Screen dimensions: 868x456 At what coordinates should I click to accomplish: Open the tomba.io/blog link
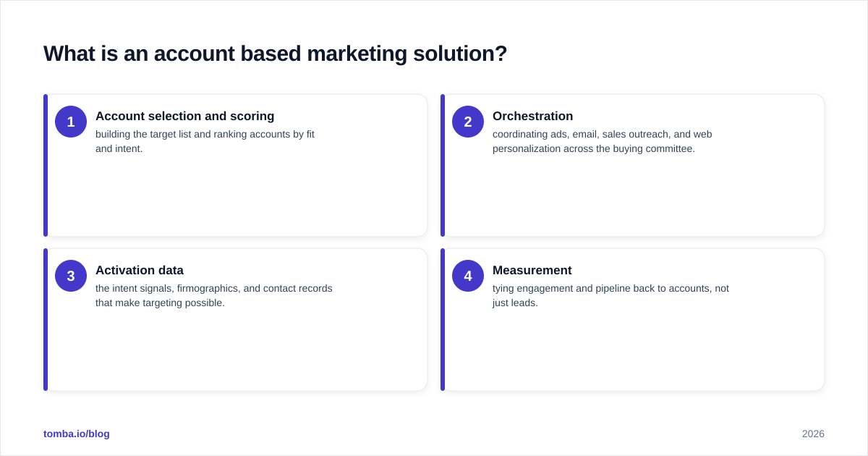point(77,434)
